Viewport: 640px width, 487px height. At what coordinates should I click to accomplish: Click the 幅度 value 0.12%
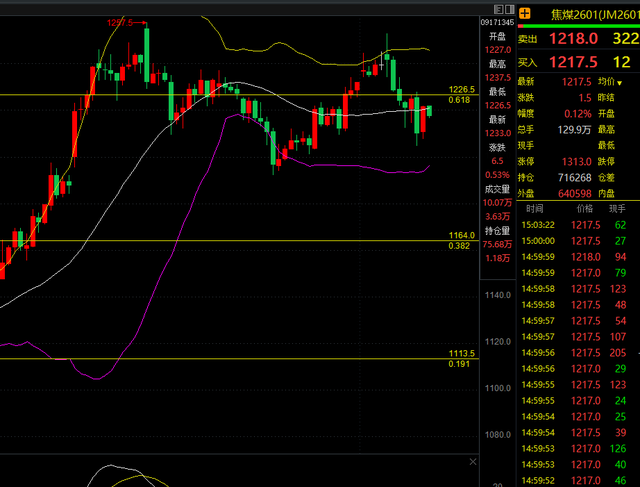pos(578,114)
